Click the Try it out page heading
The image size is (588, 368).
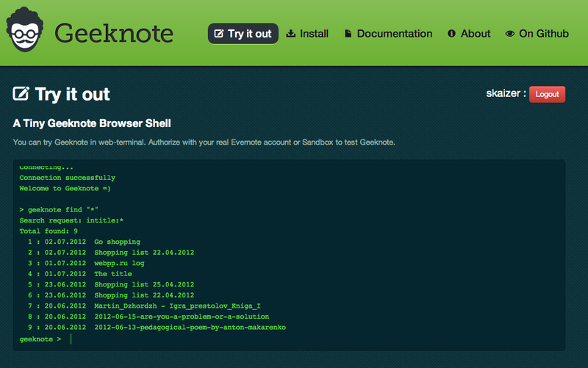click(x=72, y=94)
